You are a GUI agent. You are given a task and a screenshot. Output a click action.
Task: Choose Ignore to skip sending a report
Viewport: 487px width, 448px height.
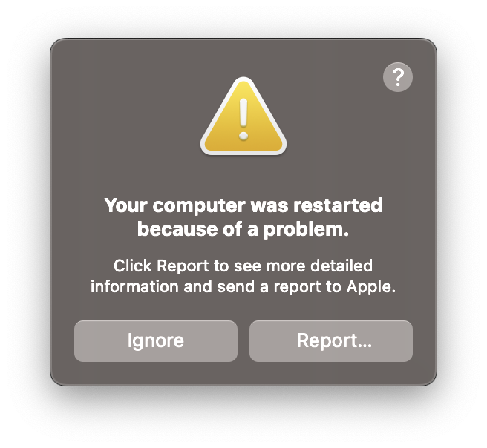[156, 341]
